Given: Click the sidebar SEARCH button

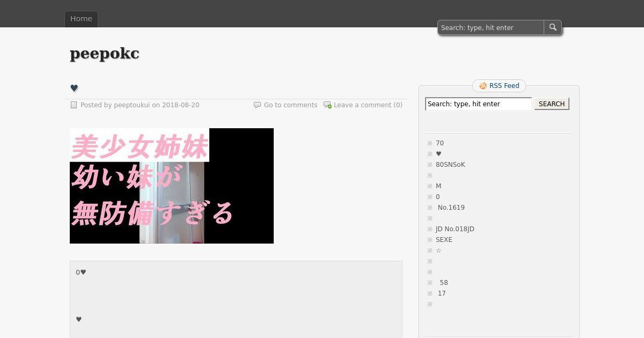Looking at the screenshot, I should pos(552,104).
